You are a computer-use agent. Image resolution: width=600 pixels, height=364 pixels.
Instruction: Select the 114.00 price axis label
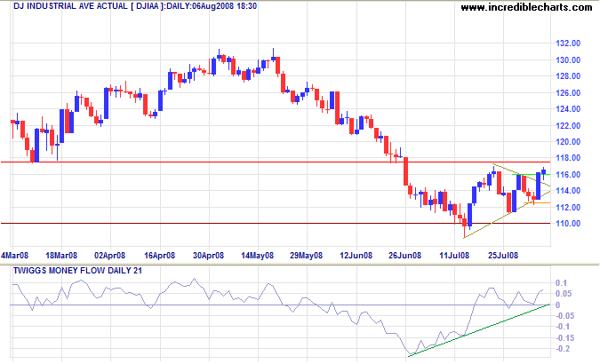568,191
